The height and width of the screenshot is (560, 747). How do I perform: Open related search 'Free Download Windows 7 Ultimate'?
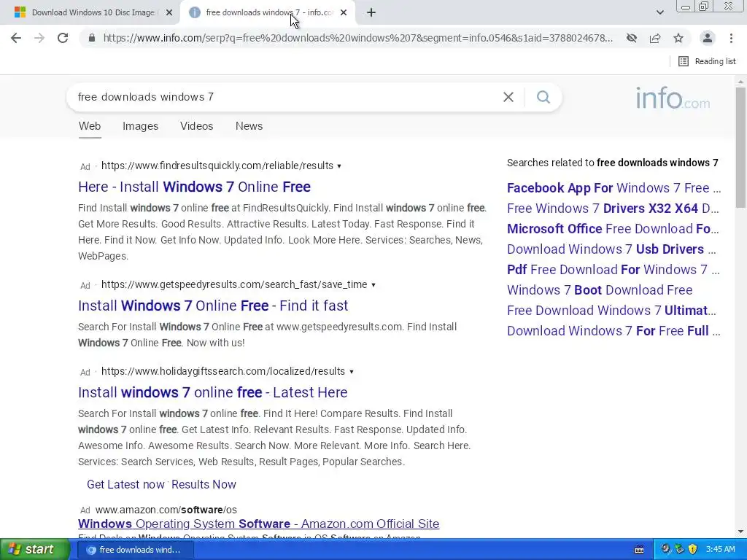point(612,311)
